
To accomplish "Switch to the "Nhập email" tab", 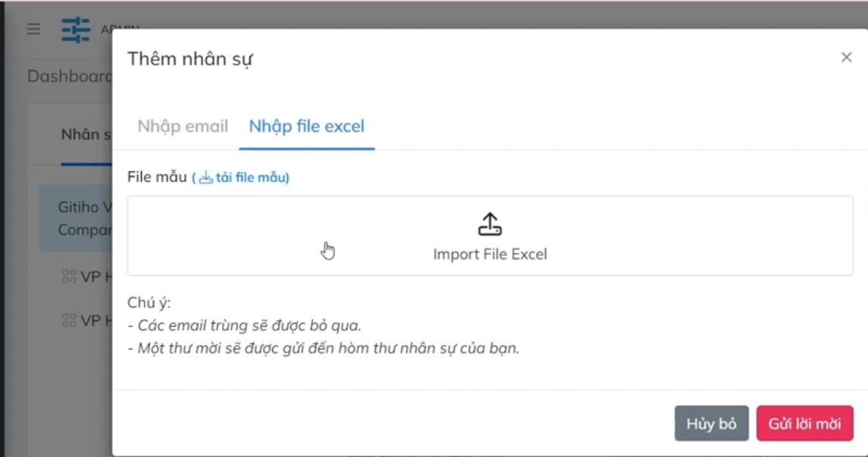I will coord(183,126).
